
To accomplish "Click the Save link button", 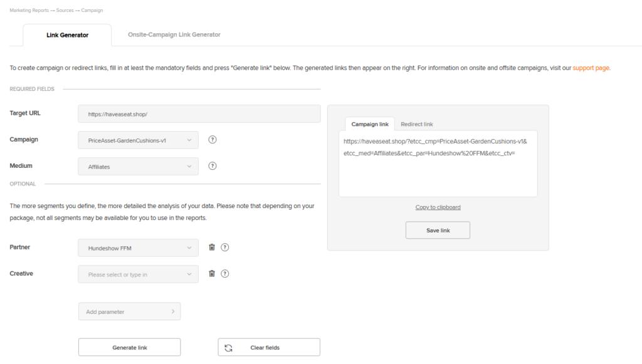I will (438, 231).
